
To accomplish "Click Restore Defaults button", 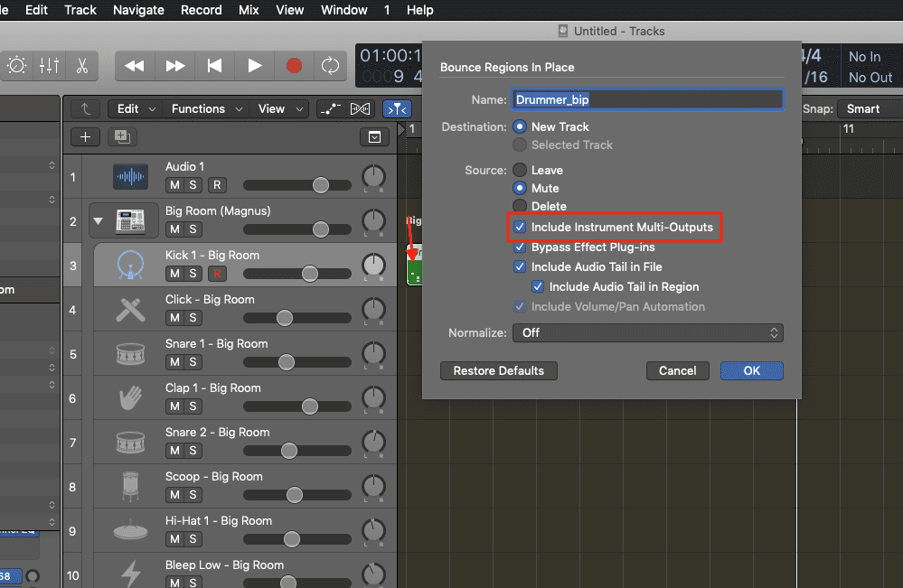I will (498, 370).
